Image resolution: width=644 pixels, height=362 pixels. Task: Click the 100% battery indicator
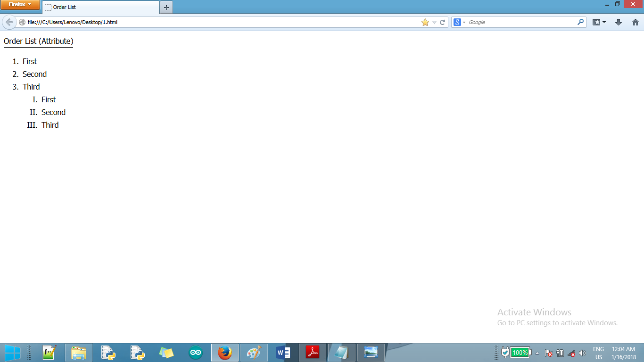pos(520,353)
